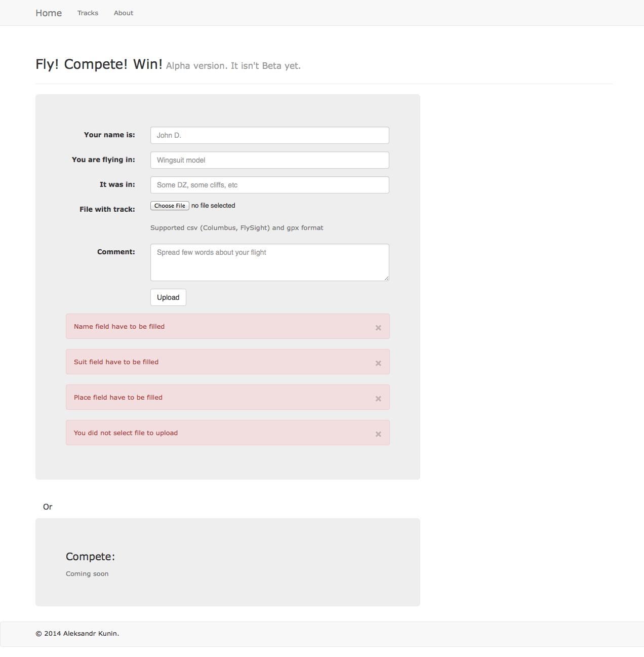Click the 'You are flying in:' label
The width and height of the screenshot is (644, 657).
click(103, 160)
